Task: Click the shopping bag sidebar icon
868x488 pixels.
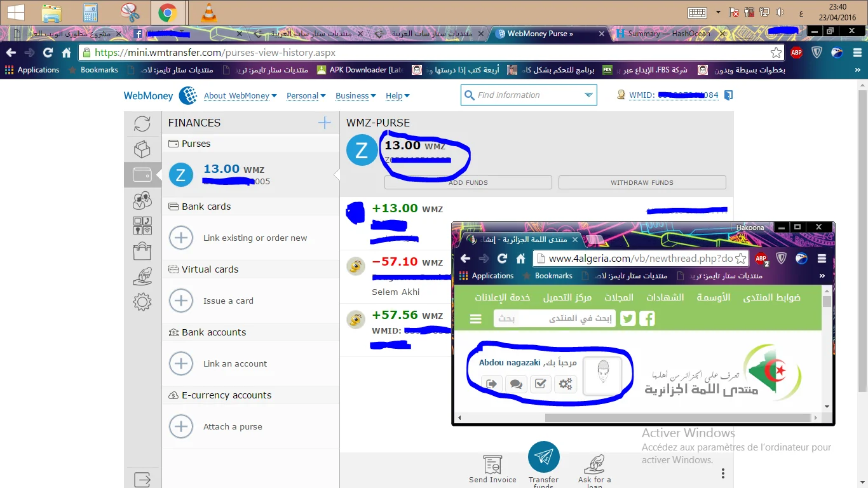Action: pyautogui.click(x=142, y=251)
